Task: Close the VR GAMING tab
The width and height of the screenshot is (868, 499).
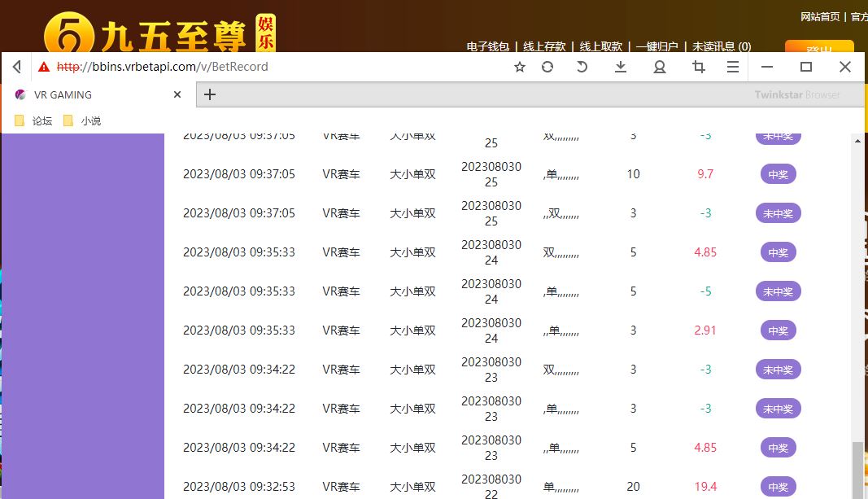Action: 177,94
